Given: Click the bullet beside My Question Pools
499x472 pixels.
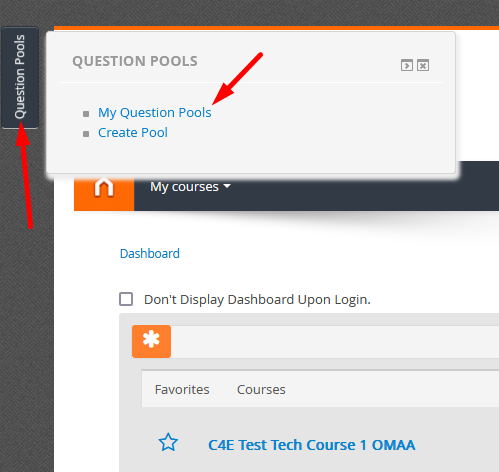Looking at the screenshot, I should 86,114.
